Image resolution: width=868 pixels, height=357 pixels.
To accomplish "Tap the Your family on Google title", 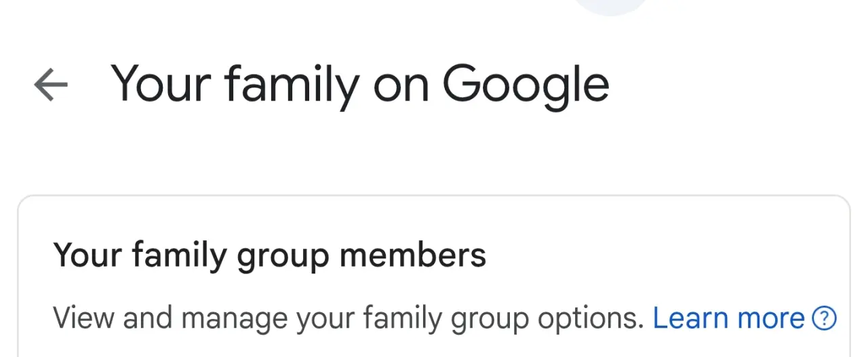I will (x=360, y=86).
